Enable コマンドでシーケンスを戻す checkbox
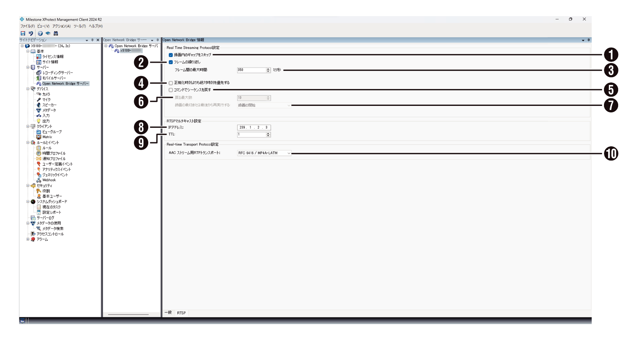The width and height of the screenshot is (644, 340). pyautogui.click(x=171, y=90)
